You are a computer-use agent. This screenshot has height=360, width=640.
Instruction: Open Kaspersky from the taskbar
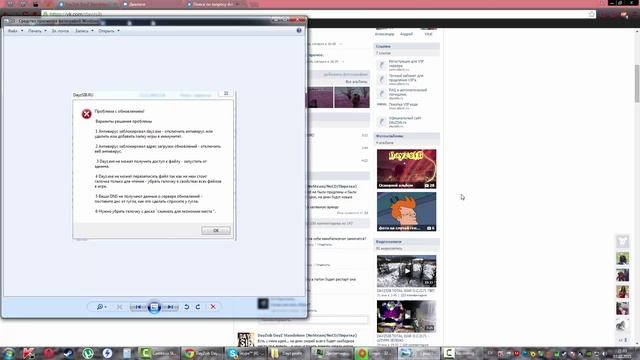(28, 353)
